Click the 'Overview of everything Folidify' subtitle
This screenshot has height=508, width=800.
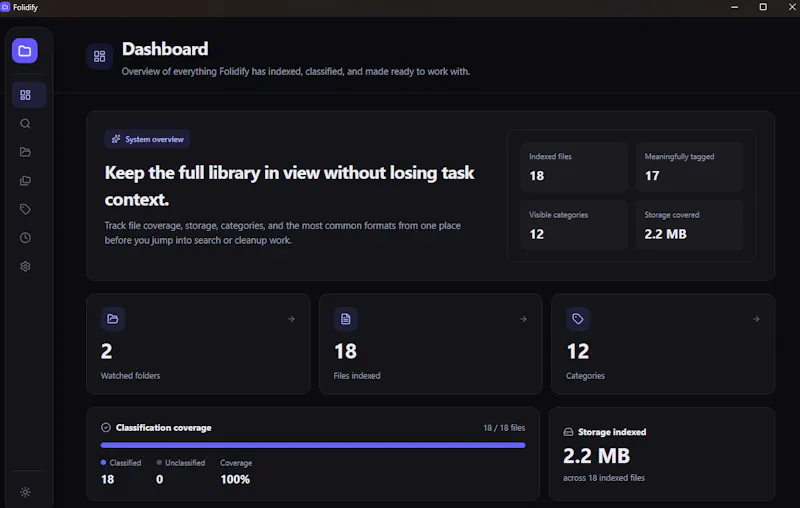coord(295,71)
